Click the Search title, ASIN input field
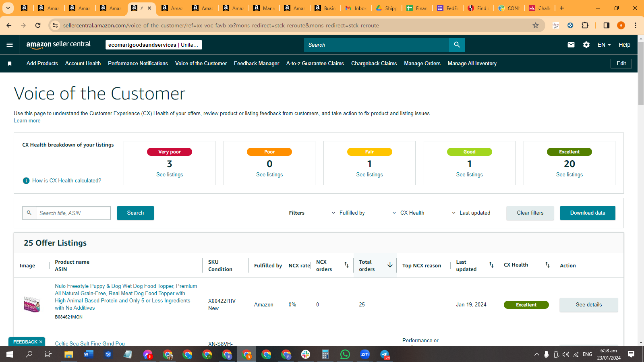Viewport: 644px width, 362px height. (73, 213)
